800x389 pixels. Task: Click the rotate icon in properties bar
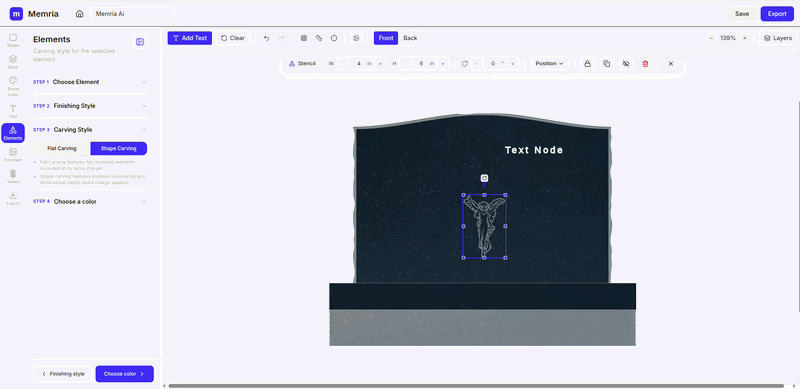pyautogui.click(x=465, y=63)
